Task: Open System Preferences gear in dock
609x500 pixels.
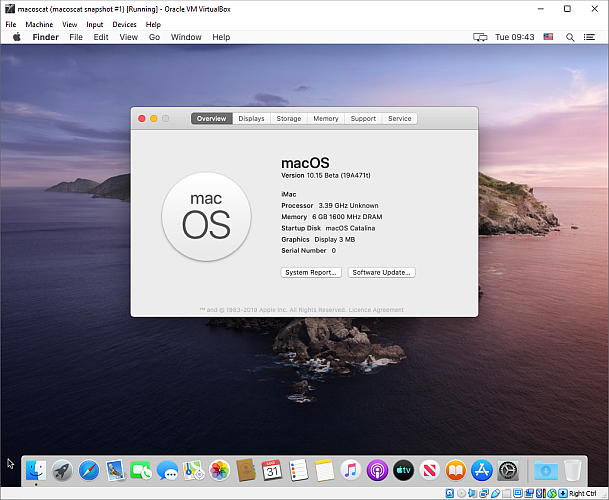Action: [508, 469]
